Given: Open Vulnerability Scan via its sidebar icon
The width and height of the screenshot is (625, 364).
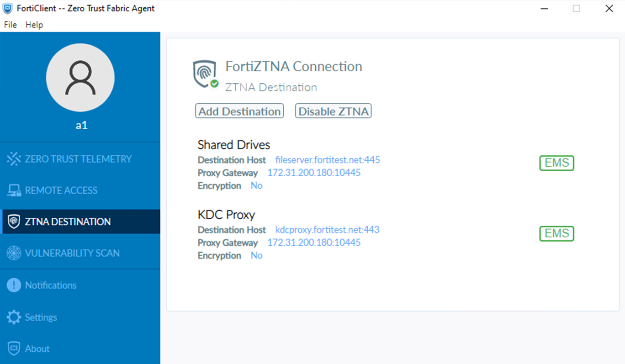Looking at the screenshot, I should [x=14, y=253].
